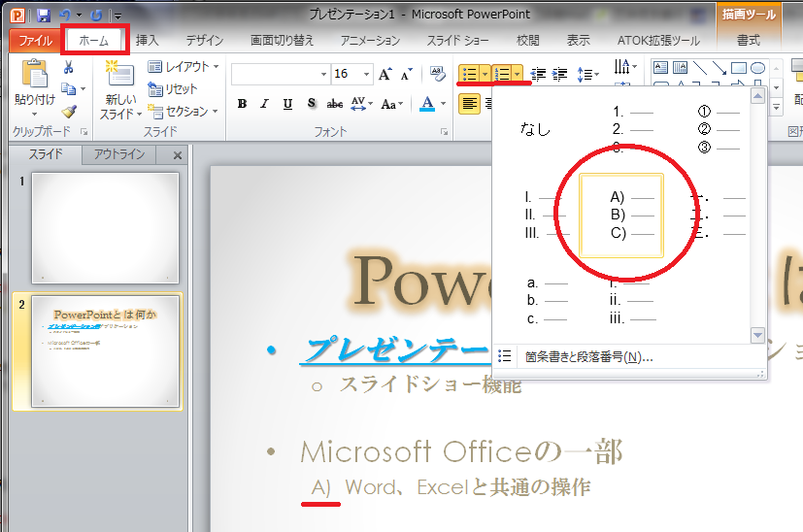Open the font size 16 dropdown
This screenshot has width=803, height=532.
pos(366,74)
